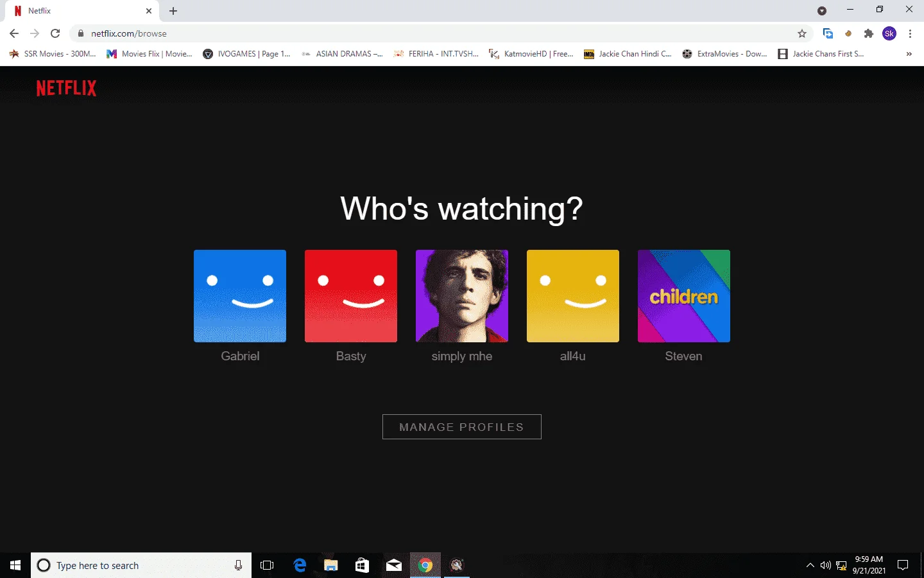Open the translate extension icon
The image size is (924, 578).
[x=828, y=33]
